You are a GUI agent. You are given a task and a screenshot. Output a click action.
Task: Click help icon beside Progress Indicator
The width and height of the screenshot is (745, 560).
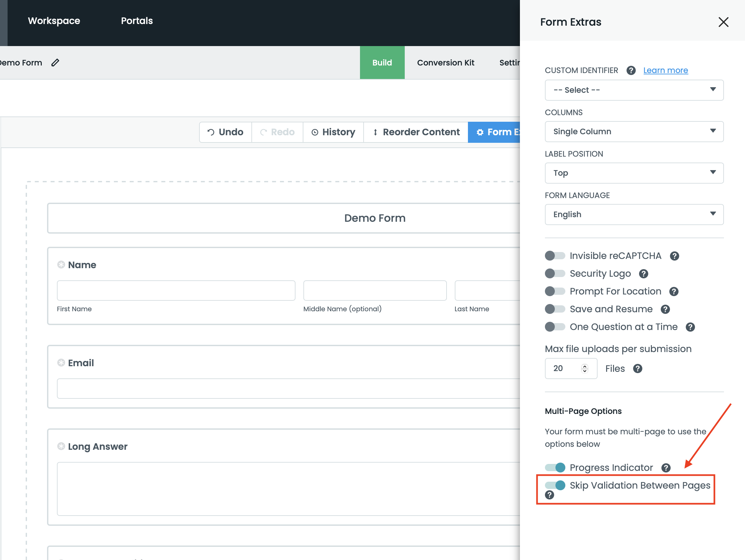[665, 468]
